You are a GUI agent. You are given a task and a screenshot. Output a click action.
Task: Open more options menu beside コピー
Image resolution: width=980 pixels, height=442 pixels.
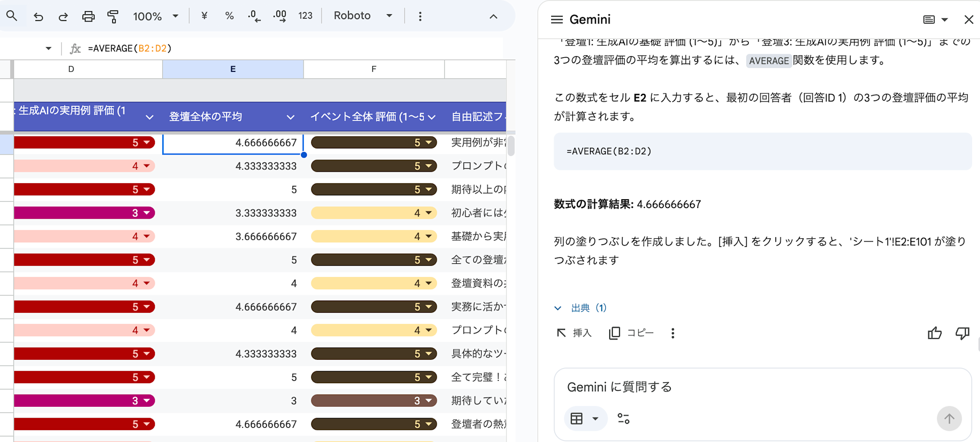tap(673, 333)
